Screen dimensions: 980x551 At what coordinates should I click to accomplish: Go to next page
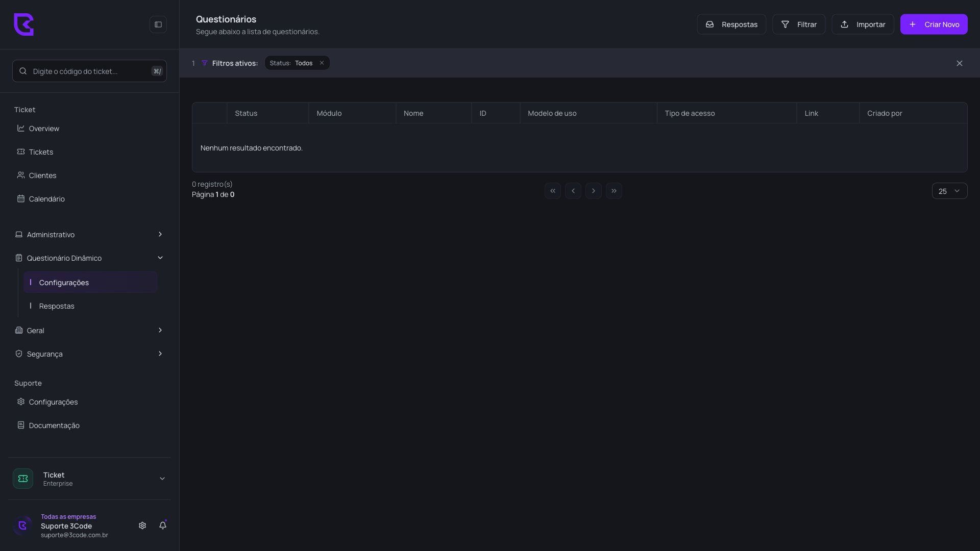594,191
